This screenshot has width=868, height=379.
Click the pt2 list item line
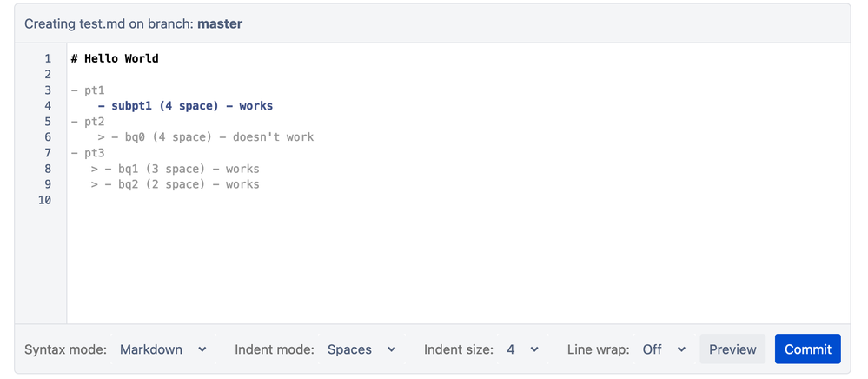[88, 122]
